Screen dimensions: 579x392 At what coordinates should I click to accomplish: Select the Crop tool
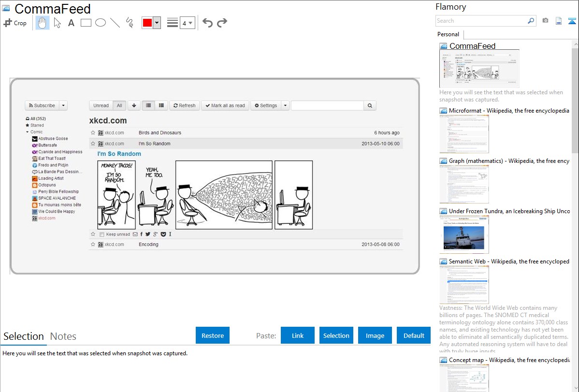click(x=15, y=23)
